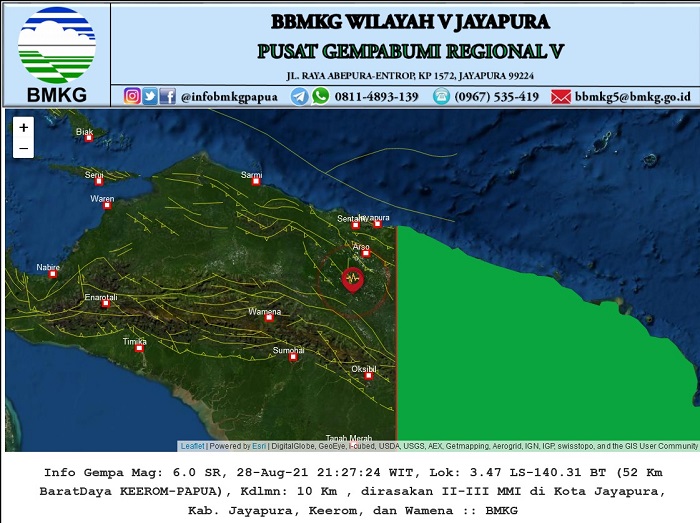Select the Sarmi city marker
The height and width of the screenshot is (523, 700).
coord(256,182)
